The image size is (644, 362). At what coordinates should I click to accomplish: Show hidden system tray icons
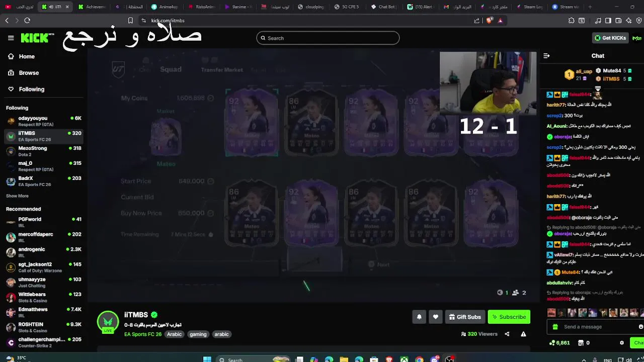click(584, 360)
